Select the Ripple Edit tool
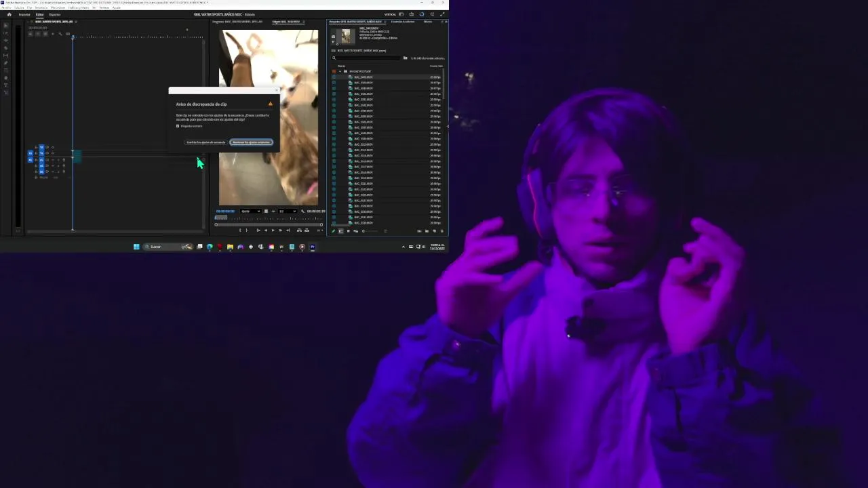This screenshot has width=868, height=488. click(6, 41)
